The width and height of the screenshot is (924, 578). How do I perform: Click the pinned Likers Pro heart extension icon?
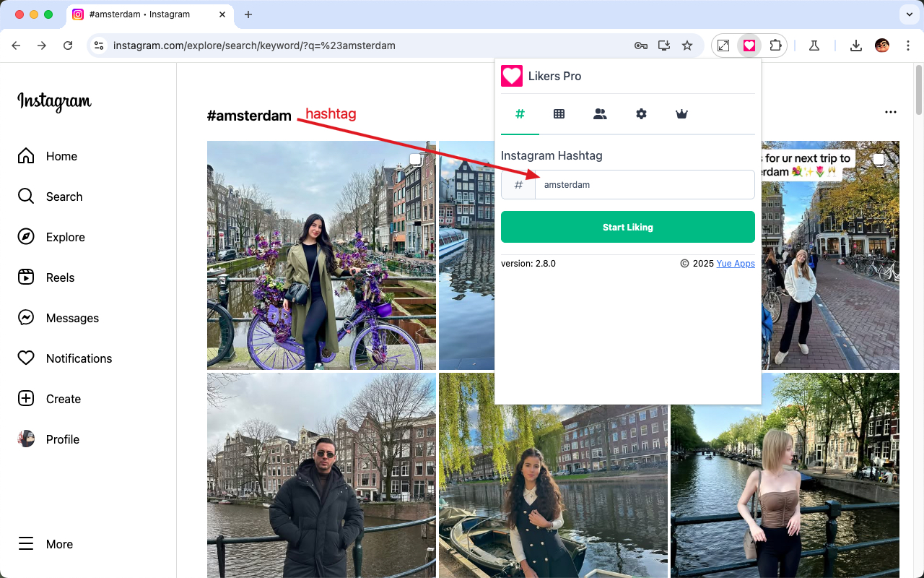tap(749, 45)
